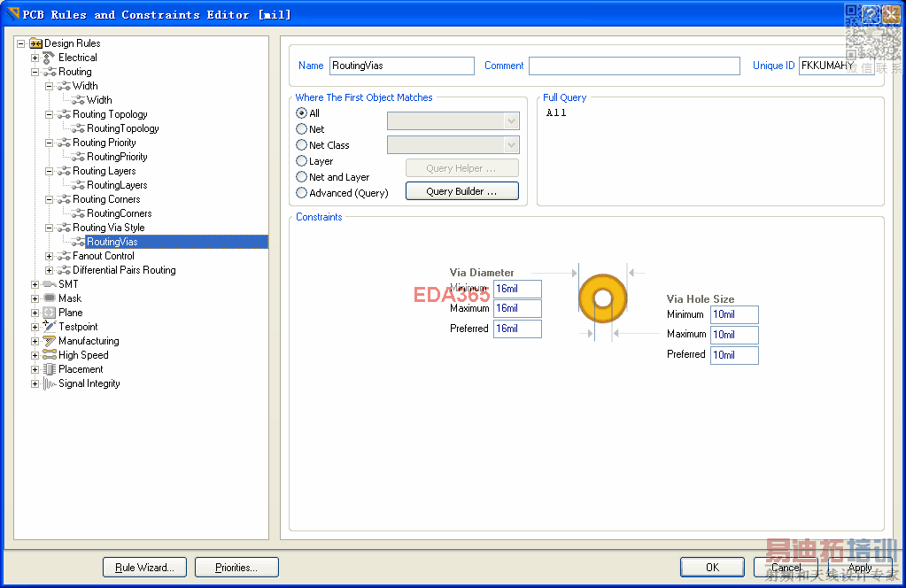This screenshot has width=906, height=588.
Task: Click the Via Diameter Preferred field
Action: pos(517,329)
